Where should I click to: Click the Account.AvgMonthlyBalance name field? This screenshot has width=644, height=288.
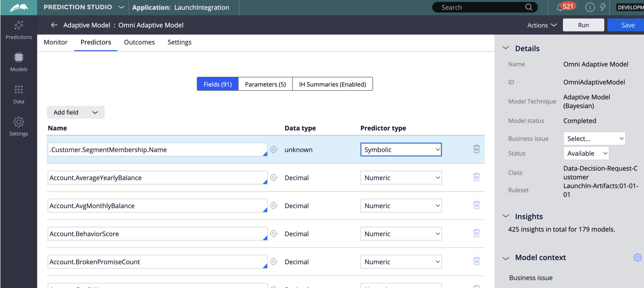tap(157, 206)
